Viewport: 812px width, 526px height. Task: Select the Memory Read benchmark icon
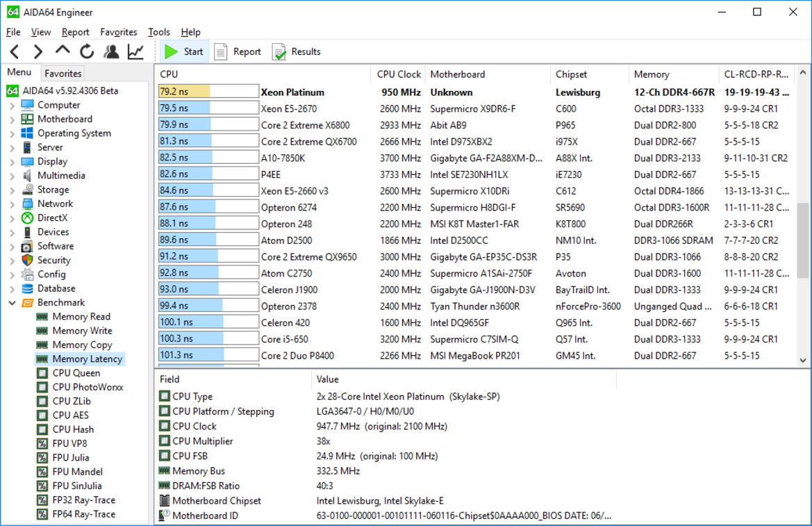(x=42, y=317)
